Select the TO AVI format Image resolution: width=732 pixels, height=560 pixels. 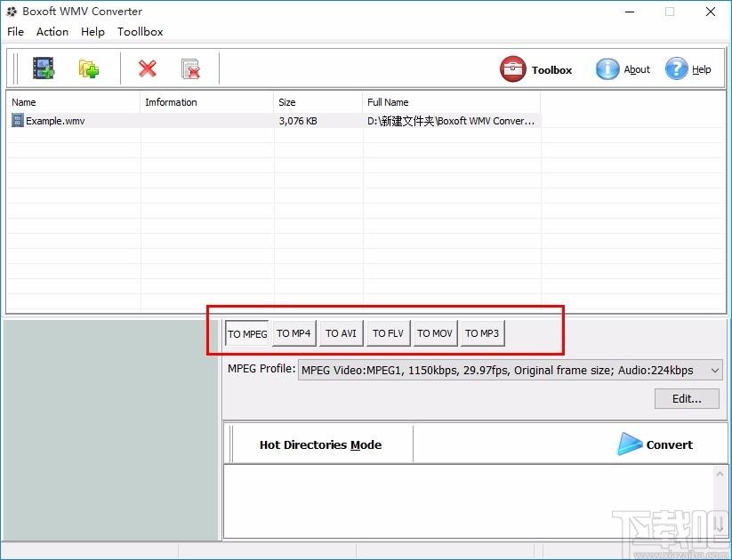[341, 333]
